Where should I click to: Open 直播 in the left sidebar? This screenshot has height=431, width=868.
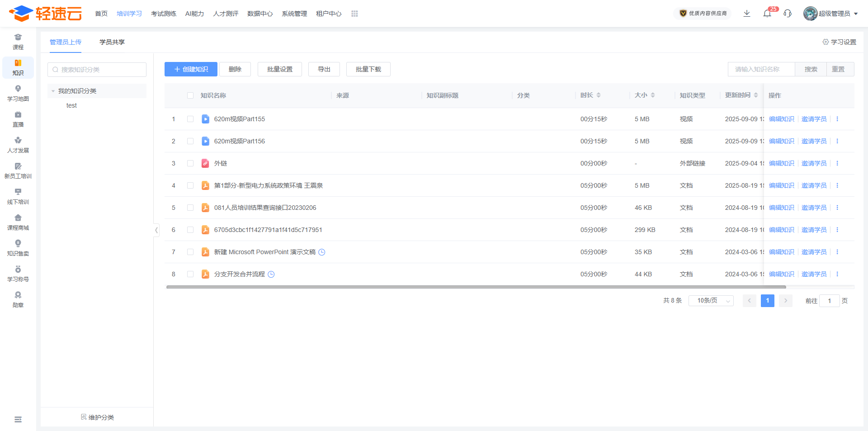[x=18, y=119]
